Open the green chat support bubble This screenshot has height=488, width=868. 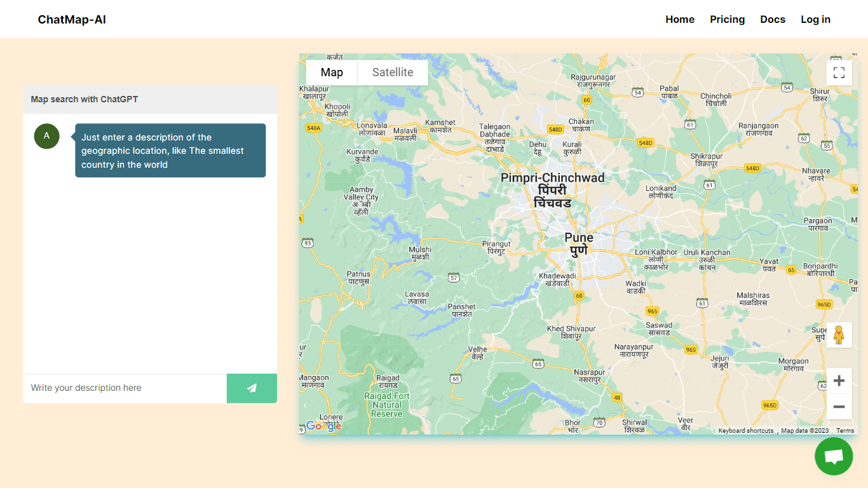[834, 456]
